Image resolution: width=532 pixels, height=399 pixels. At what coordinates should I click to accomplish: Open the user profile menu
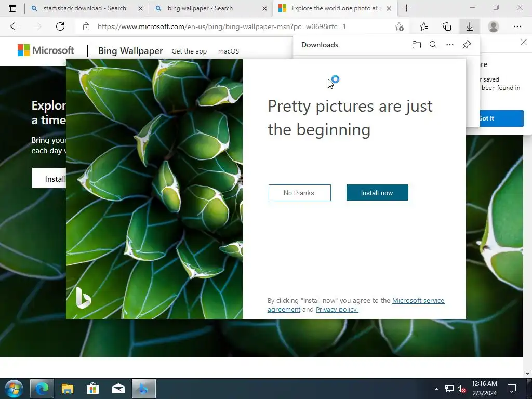(x=494, y=26)
